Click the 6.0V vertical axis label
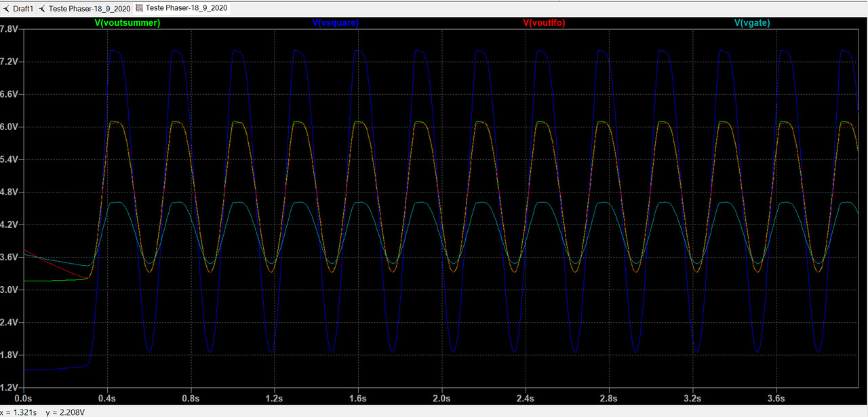The image size is (868, 417). point(9,127)
